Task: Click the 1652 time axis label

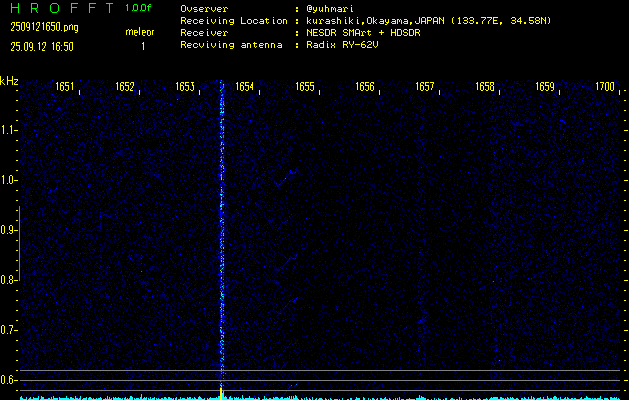Action: click(125, 86)
